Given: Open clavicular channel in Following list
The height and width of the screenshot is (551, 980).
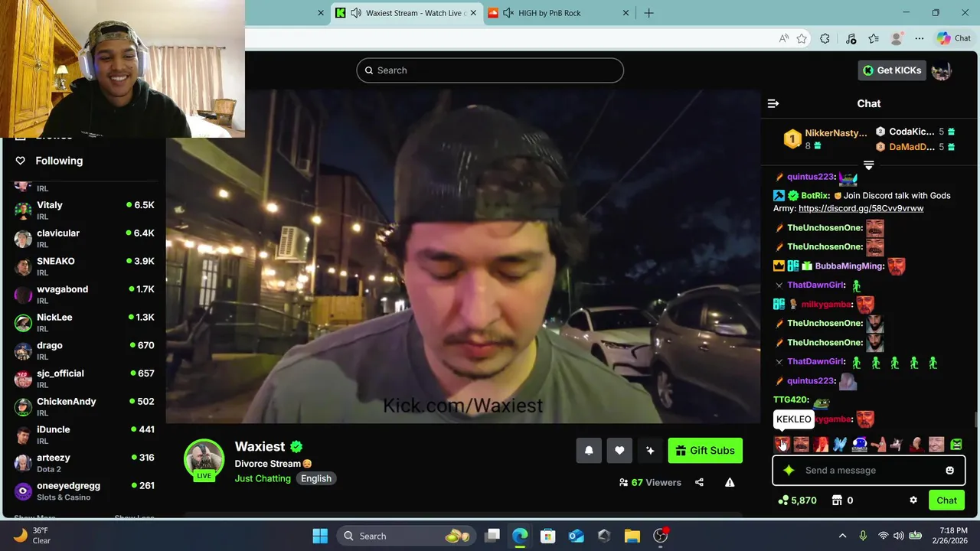Looking at the screenshot, I should click(84, 239).
